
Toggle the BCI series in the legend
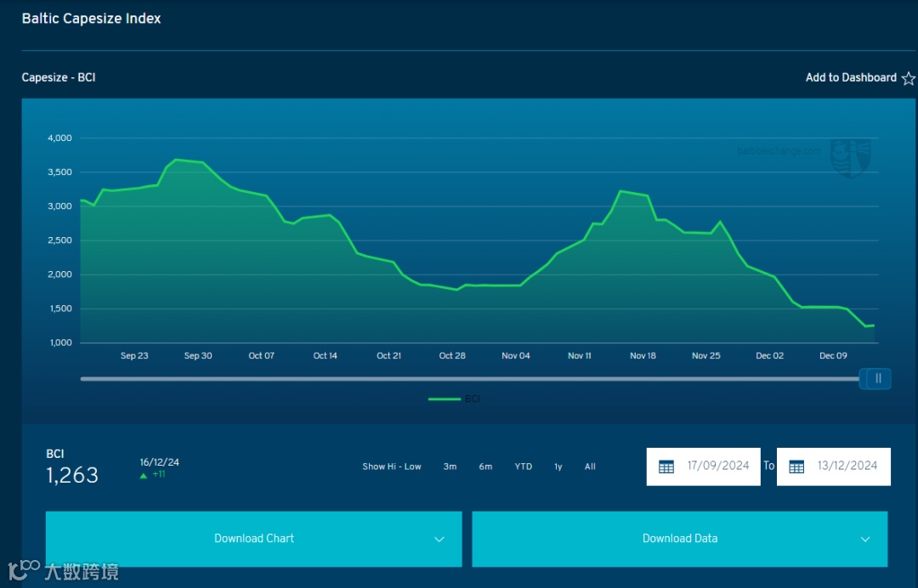(x=454, y=399)
